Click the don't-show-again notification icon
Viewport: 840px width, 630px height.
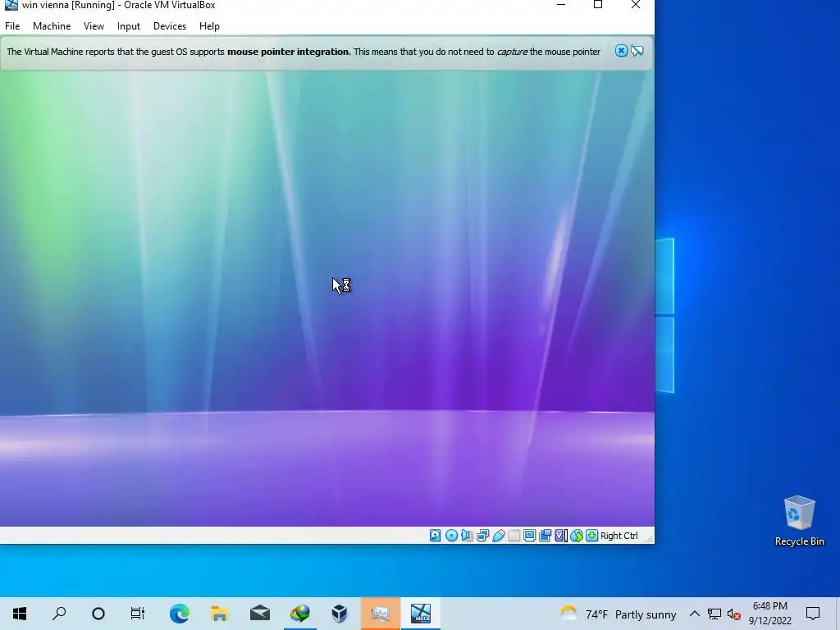point(637,51)
